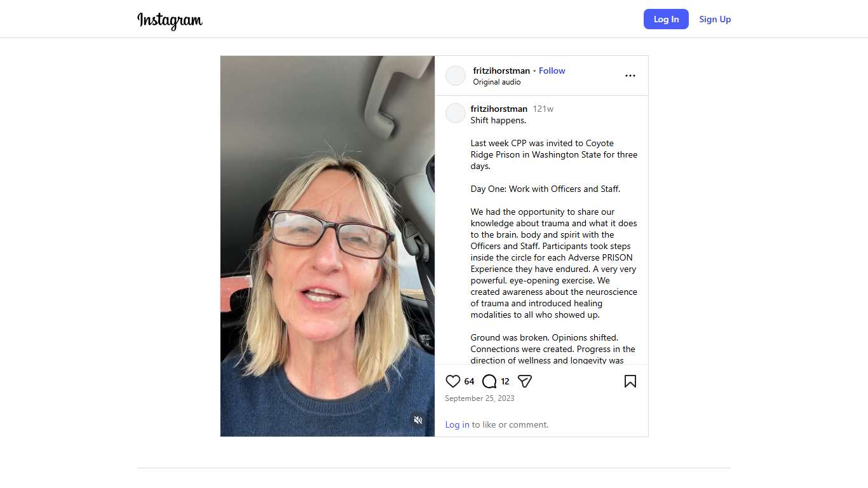Share the post with the paper plane icon
868x488 pixels.
(x=525, y=381)
